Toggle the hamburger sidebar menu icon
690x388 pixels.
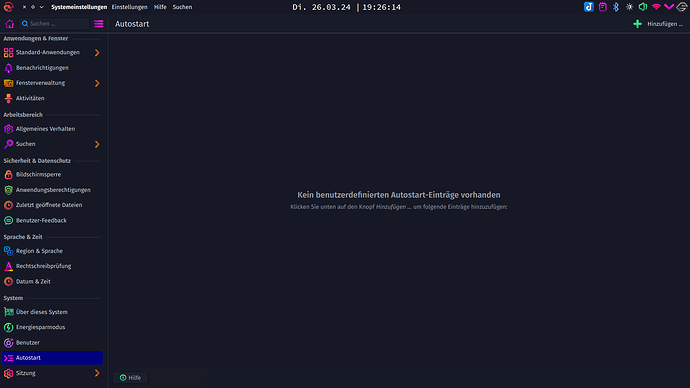coord(99,24)
